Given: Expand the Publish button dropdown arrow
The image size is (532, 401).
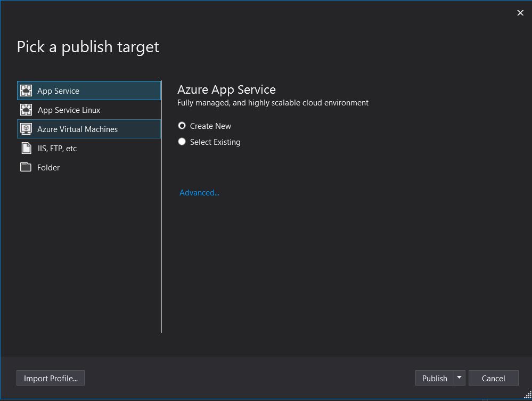Looking at the screenshot, I should point(460,378).
